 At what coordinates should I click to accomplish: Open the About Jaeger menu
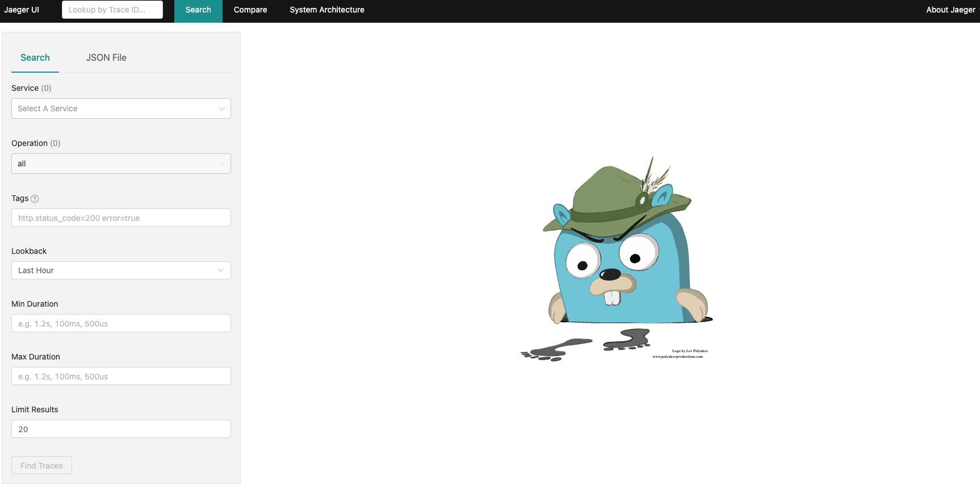951,10
